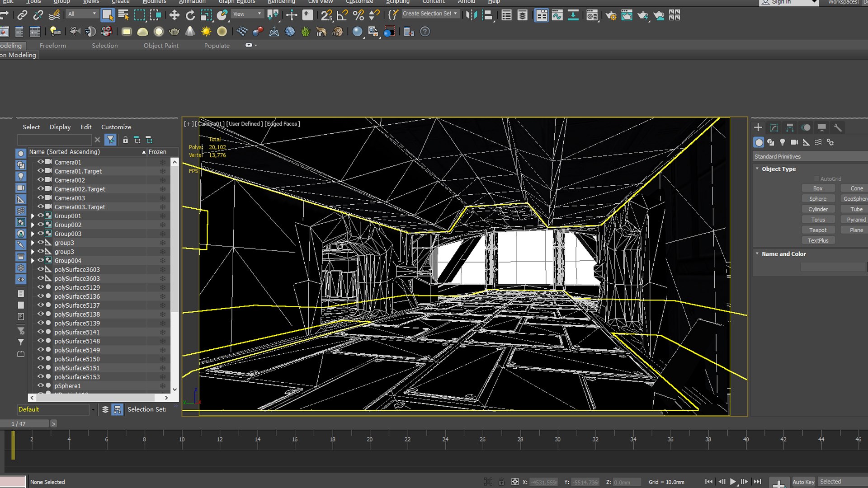The height and width of the screenshot is (488, 868).
Task: Open Render Setup teapot icon
Action: click(x=611, y=16)
